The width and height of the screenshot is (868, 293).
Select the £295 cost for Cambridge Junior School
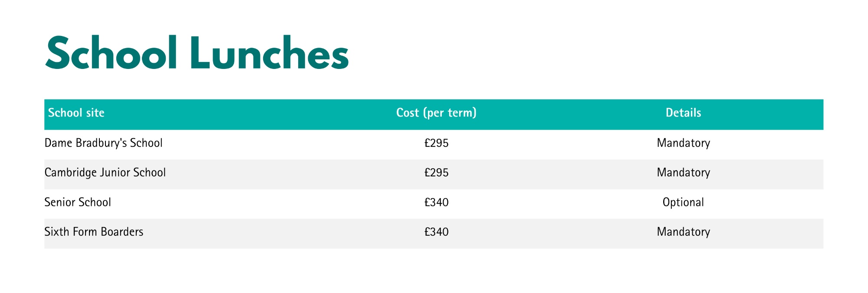436,173
